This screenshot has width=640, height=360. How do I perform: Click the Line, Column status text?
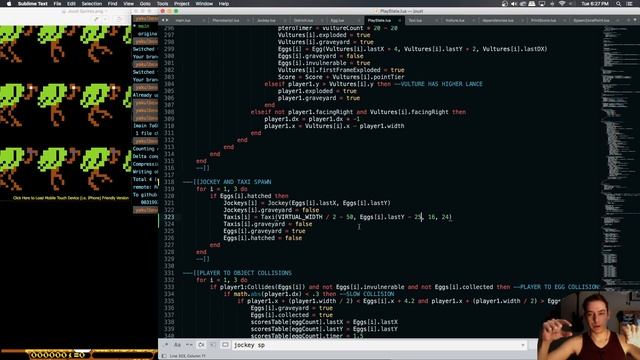tap(188, 356)
